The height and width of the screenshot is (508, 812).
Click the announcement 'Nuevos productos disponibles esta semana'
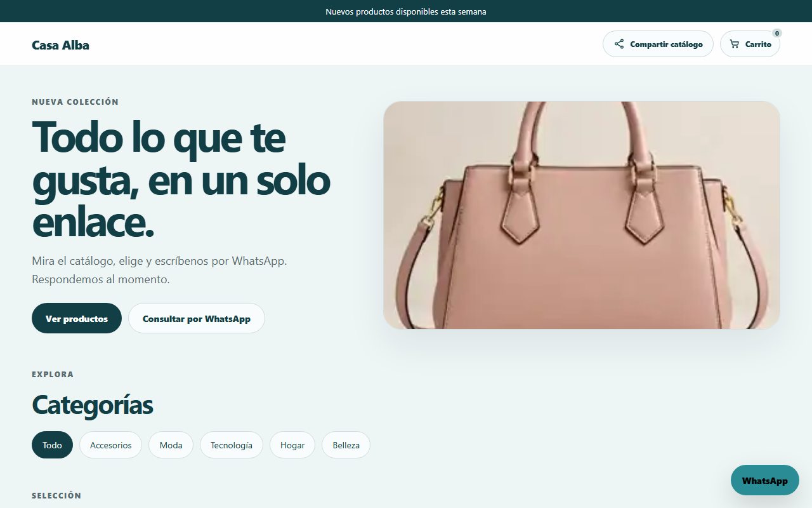[406, 11]
